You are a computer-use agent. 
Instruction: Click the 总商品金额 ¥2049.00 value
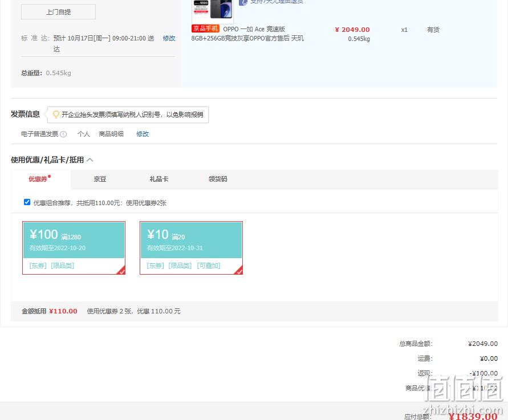[483, 344]
